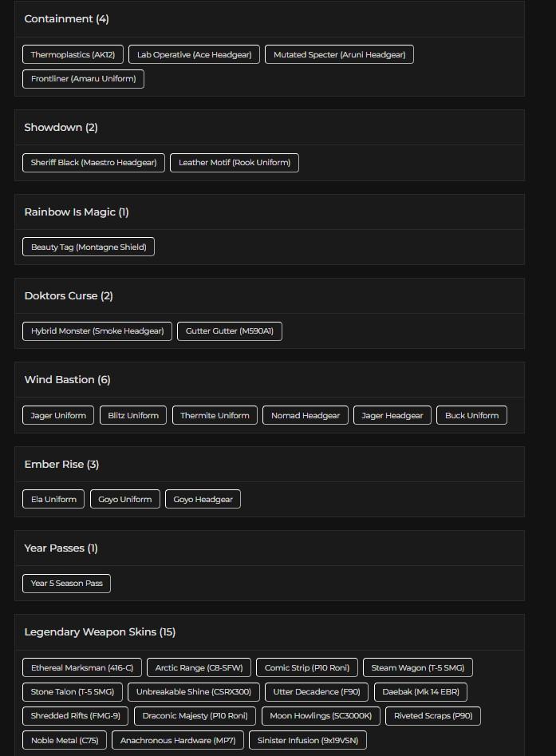
Task: Click the Hybrid Monster (Smoke Headgear) tag
Action: coord(97,331)
